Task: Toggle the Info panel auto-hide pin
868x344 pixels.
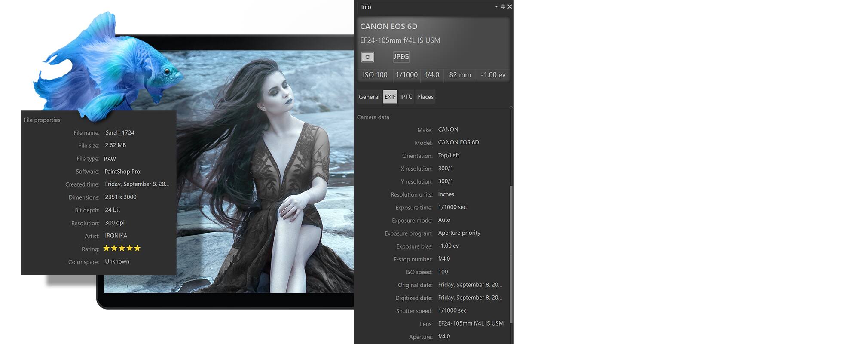Action: point(503,6)
